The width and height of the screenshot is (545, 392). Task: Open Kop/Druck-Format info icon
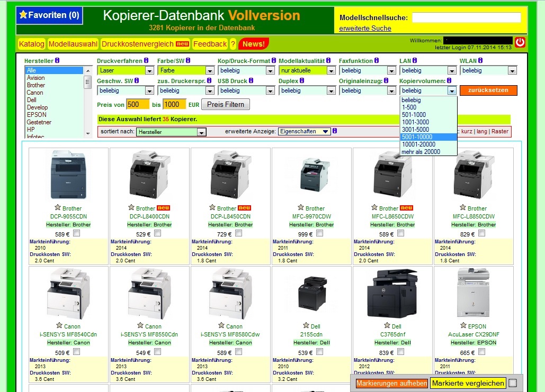pos(274,60)
